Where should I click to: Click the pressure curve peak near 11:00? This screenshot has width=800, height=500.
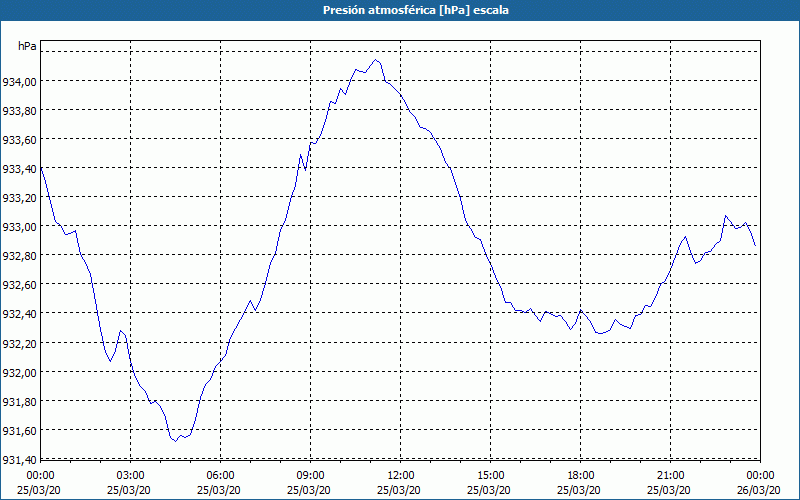pos(376,60)
